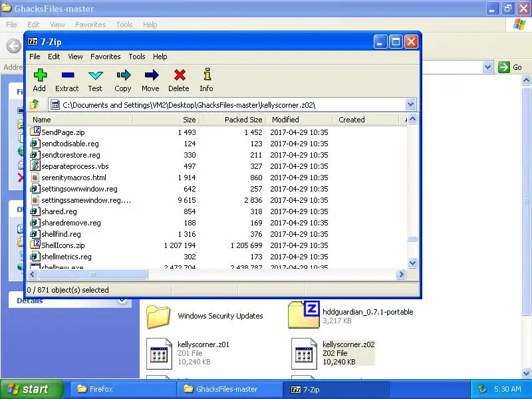The image size is (532, 399).
Task: Go up one folder level in 7-Zip
Action: (35, 104)
